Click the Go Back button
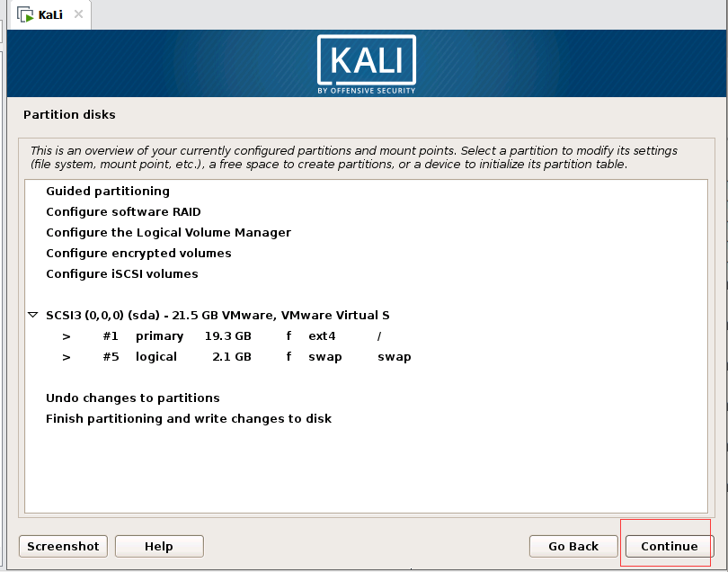This screenshot has width=728, height=572. [x=573, y=546]
